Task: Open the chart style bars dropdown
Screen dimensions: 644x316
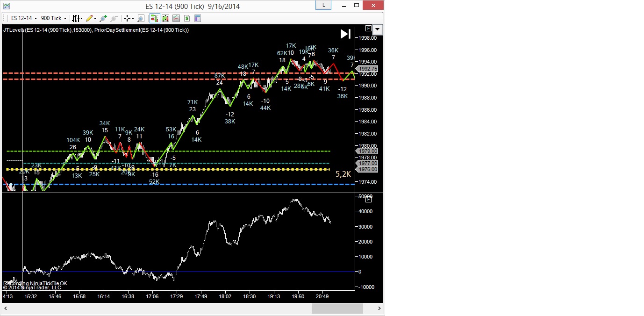Action: [77, 18]
